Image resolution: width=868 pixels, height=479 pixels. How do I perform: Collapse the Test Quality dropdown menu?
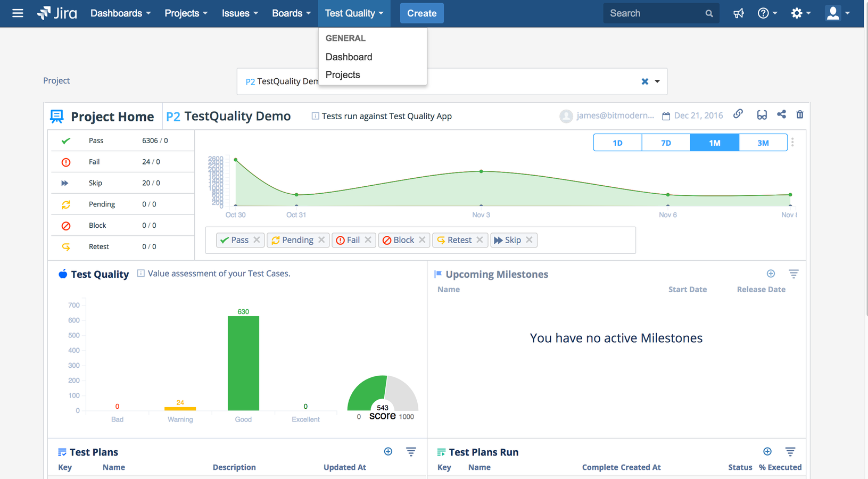pyautogui.click(x=354, y=13)
